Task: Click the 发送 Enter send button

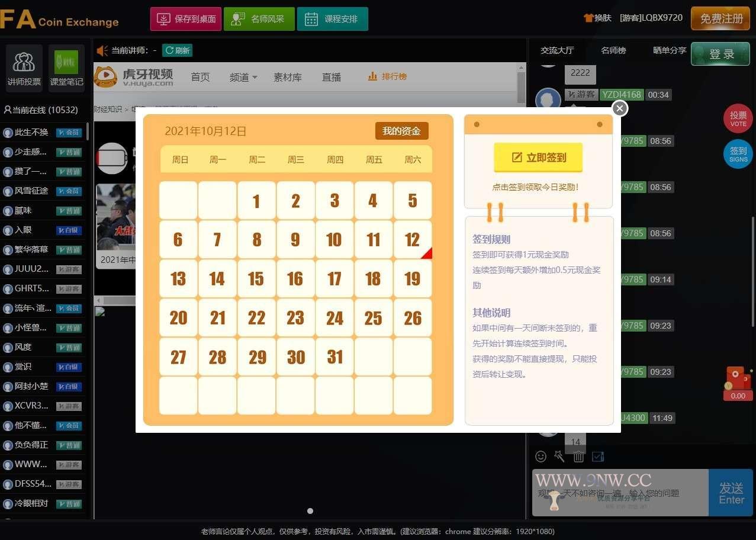Action: pyautogui.click(x=731, y=493)
